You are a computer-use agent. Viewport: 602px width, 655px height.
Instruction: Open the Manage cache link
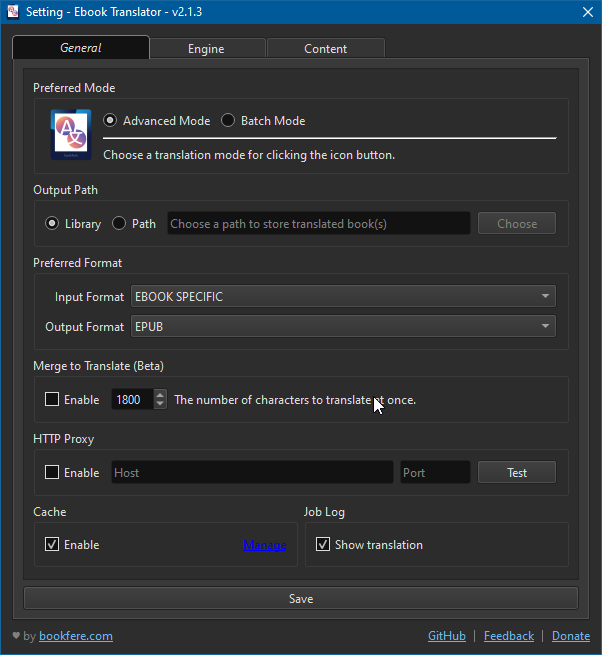[x=264, y=545]
